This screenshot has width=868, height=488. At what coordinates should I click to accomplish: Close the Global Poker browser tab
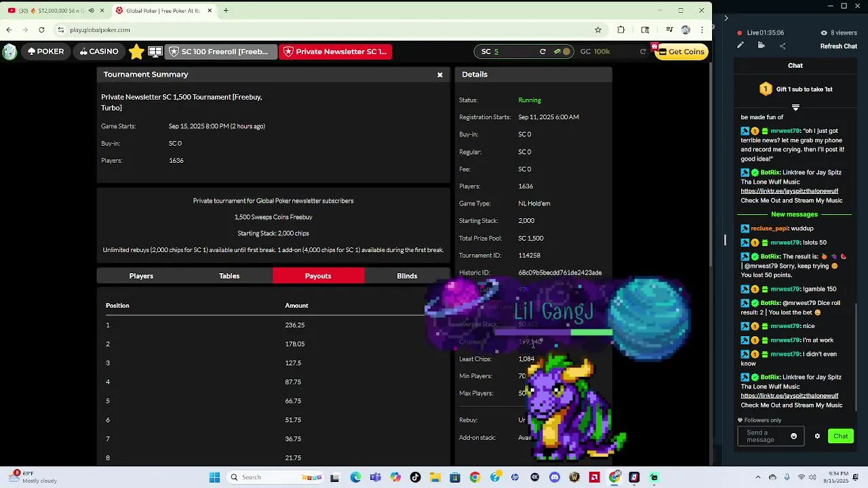tap(210, 10)
